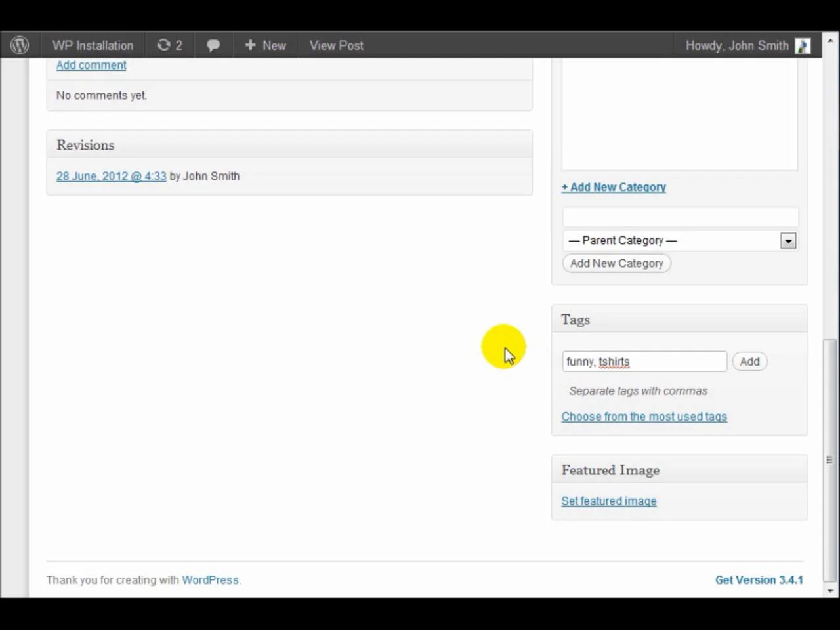Open the Howdy, John Smith menu
The image size is (840, 630).
point(737,45)
